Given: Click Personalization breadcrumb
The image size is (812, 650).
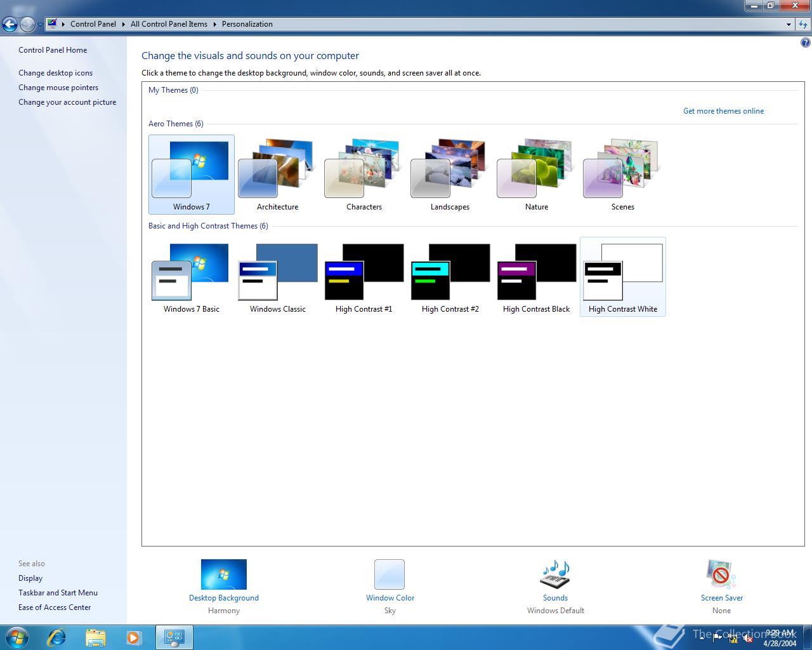Looking at the screenshot, I should click(247, 24).
